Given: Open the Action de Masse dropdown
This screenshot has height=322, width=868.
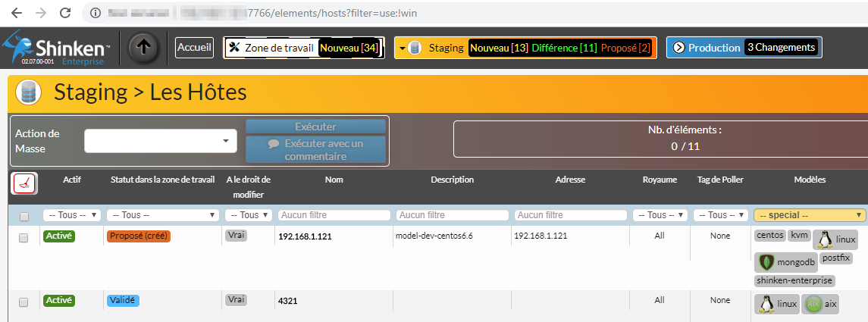Looking at the screenshot, I should click(x=160, y=141).
